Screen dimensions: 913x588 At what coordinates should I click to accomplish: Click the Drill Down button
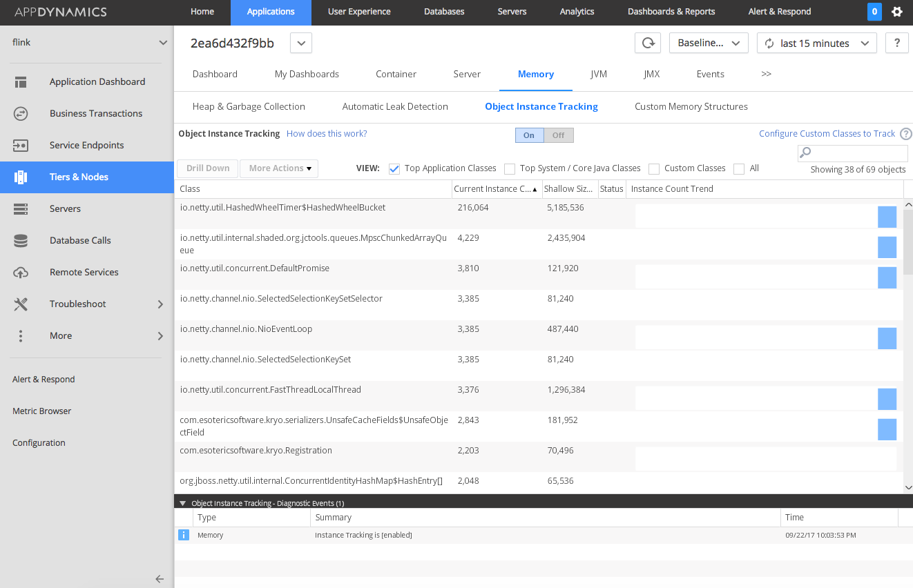click(x=208, y=168)
